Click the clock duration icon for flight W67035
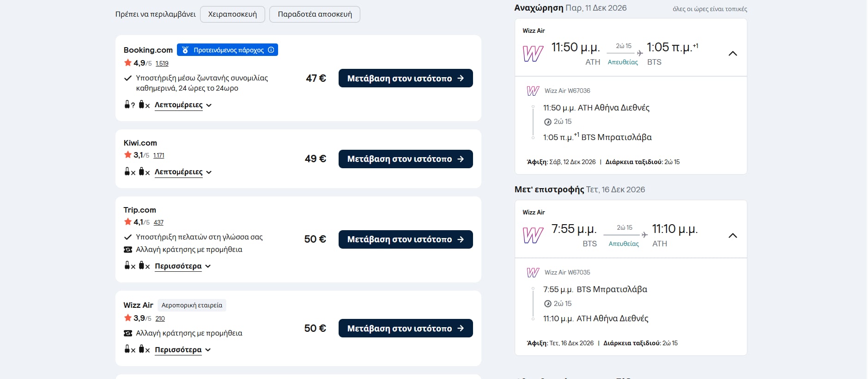 click(548, 304)
